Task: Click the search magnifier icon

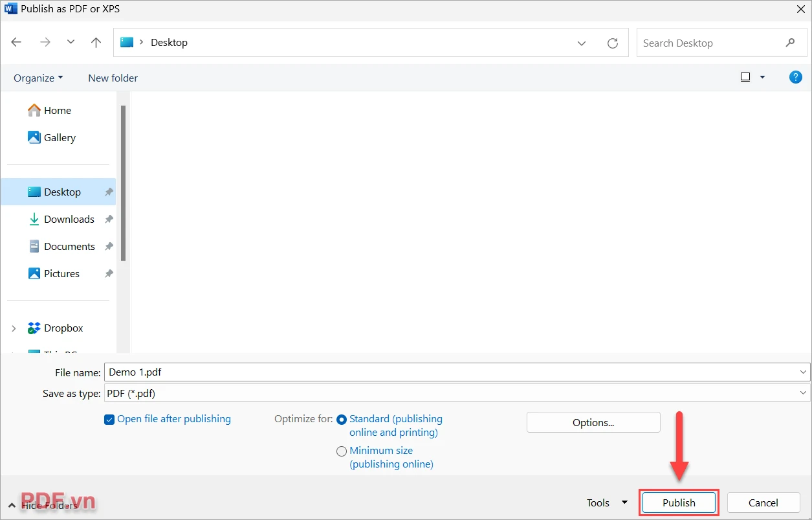Action: [790, 43]
